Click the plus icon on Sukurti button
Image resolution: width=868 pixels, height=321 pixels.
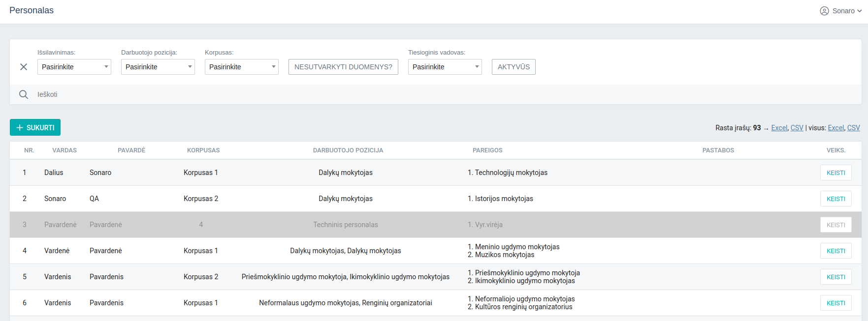tap(20, 128)
